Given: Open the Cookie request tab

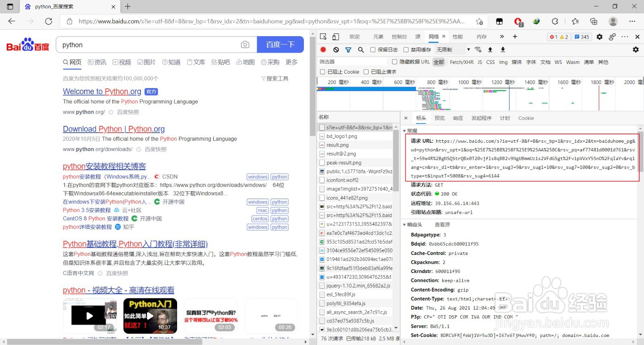Looking at the screenshot, I should (526, 118).
